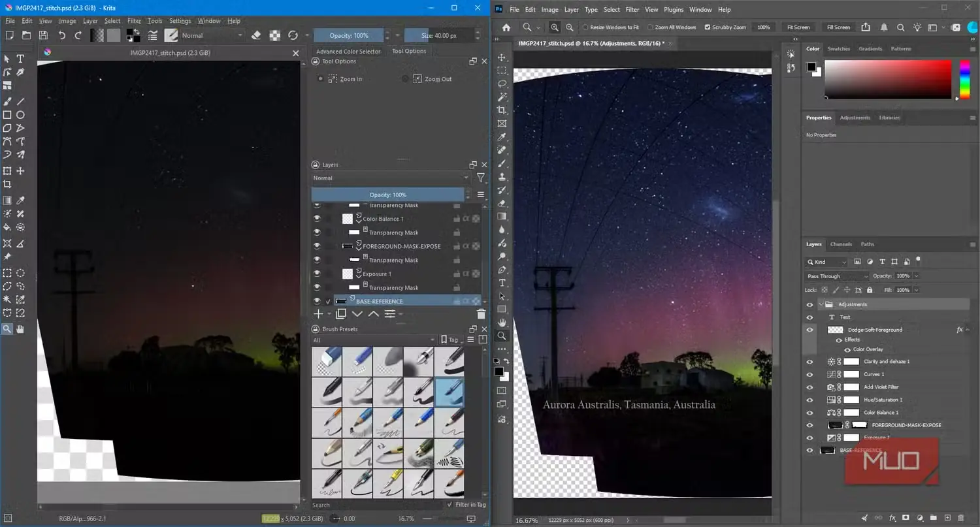Enable Zoom Out radio in Krita Tool Options
Viewport: 980px width, 527px height.
point(405,79)
